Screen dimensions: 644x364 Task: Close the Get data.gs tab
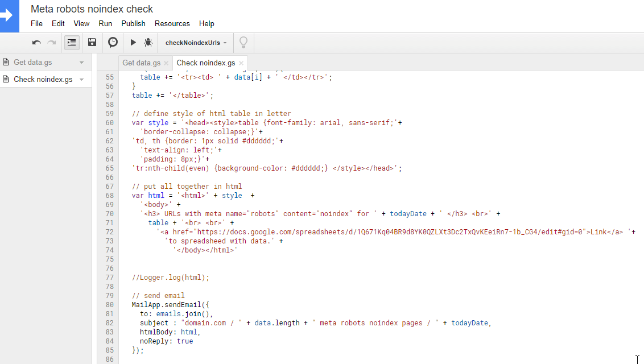(166, 63)
